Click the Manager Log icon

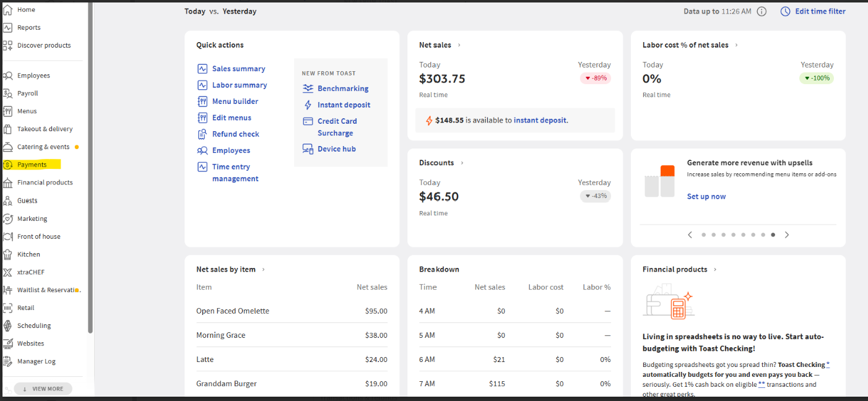pyautogui.click(x=8, y=361)
